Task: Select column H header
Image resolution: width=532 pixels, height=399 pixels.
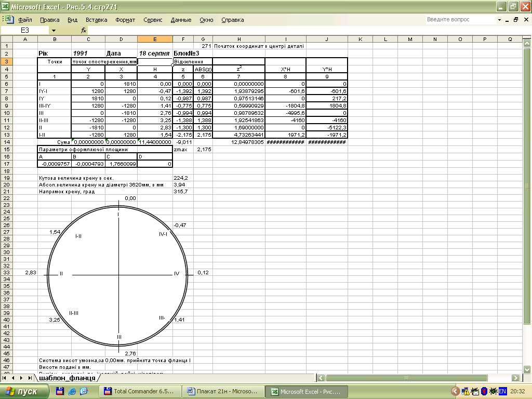Action: (239, 39)
